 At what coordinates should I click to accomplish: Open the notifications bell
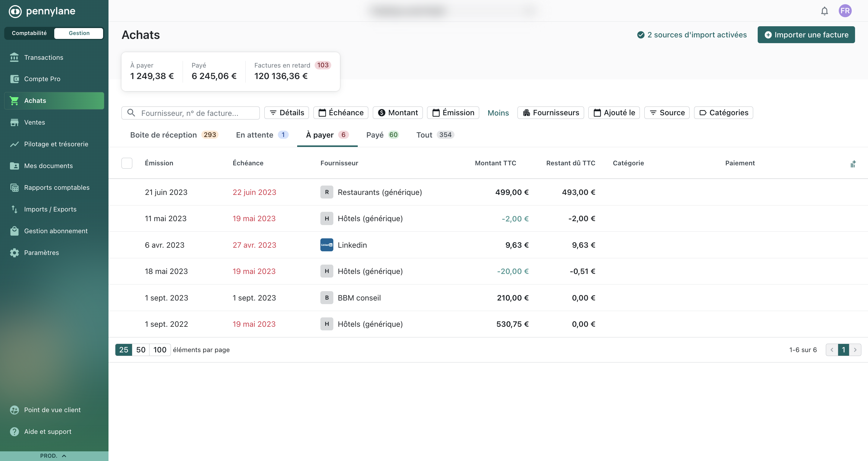pyautogui.click(x=824, y=11)
